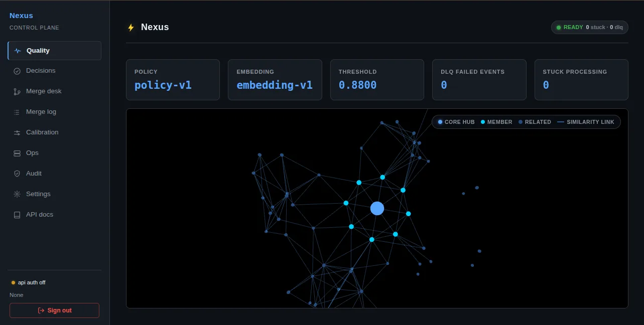Viewport: 644px width, 325px height.
Task: Click the Core Hub legend color dot
Action: click(x=440, y=122)
